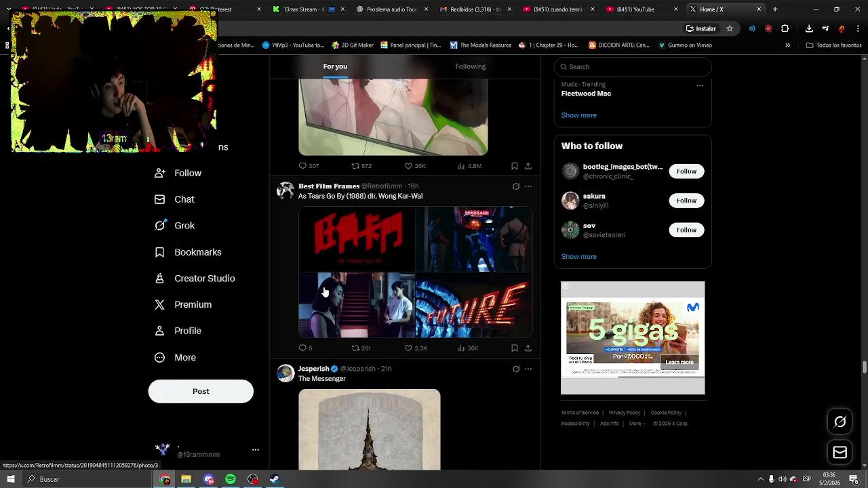Repost the post with 572 reposts
The image size is (868, 488).
pyautogui.click(x=361, y=166)
